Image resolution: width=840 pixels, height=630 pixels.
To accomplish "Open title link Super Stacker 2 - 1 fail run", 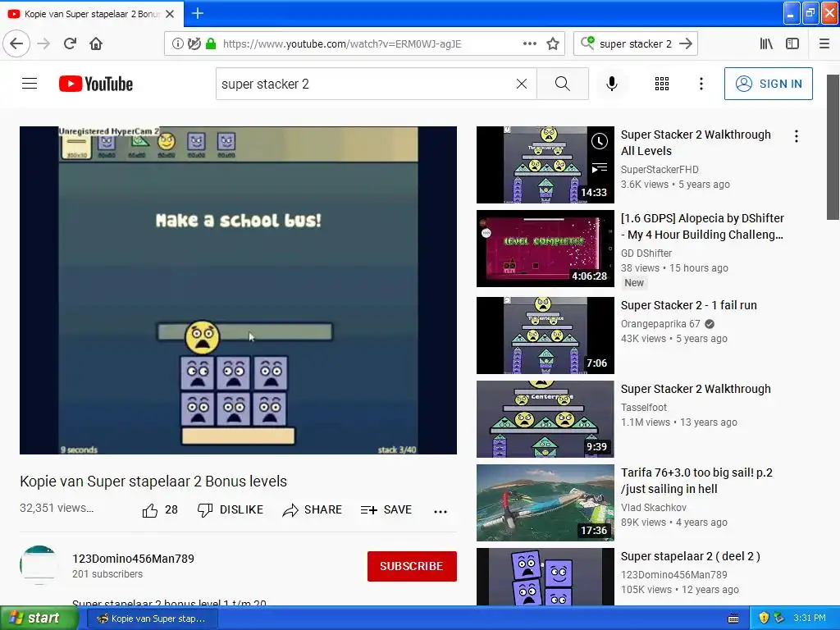I will [x=688, y=305].
